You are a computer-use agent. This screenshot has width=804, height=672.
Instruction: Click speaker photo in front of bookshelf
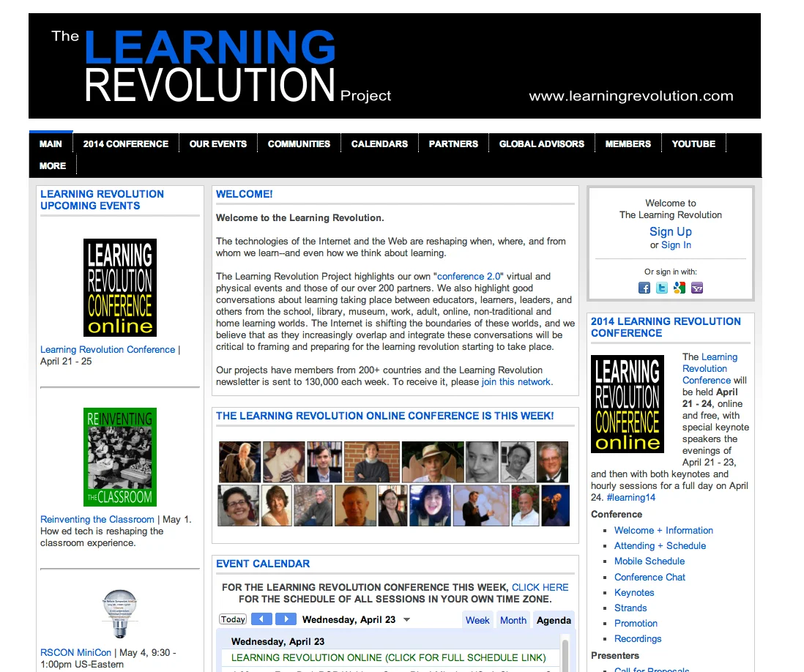pyautogui.click(x=324, y=462)
